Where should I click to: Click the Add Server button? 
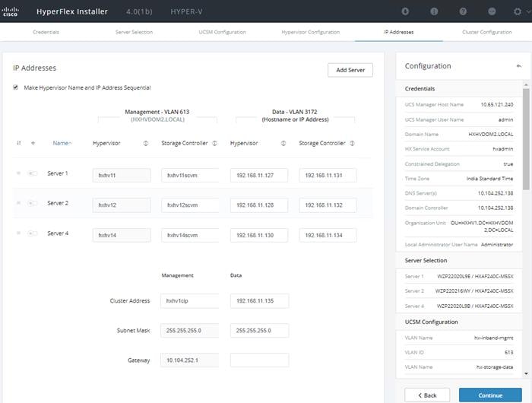click(x=350, y=70)
